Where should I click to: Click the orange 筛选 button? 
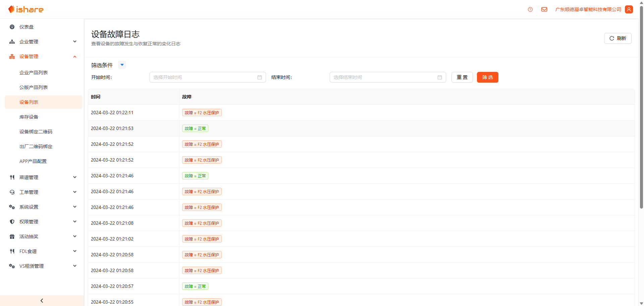click(x=487, y=77)
